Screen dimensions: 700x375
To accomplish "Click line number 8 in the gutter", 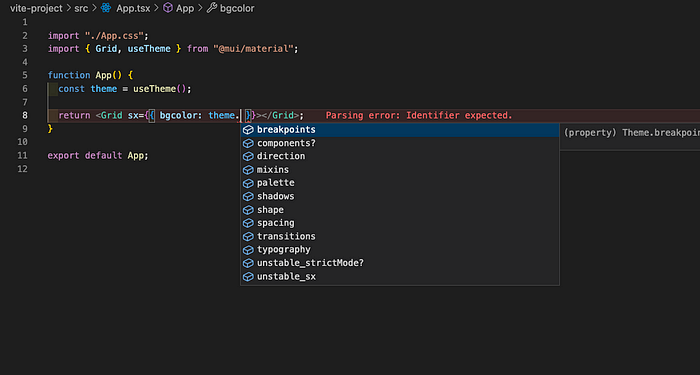I will pyautogui.click(x=25, y=116).
